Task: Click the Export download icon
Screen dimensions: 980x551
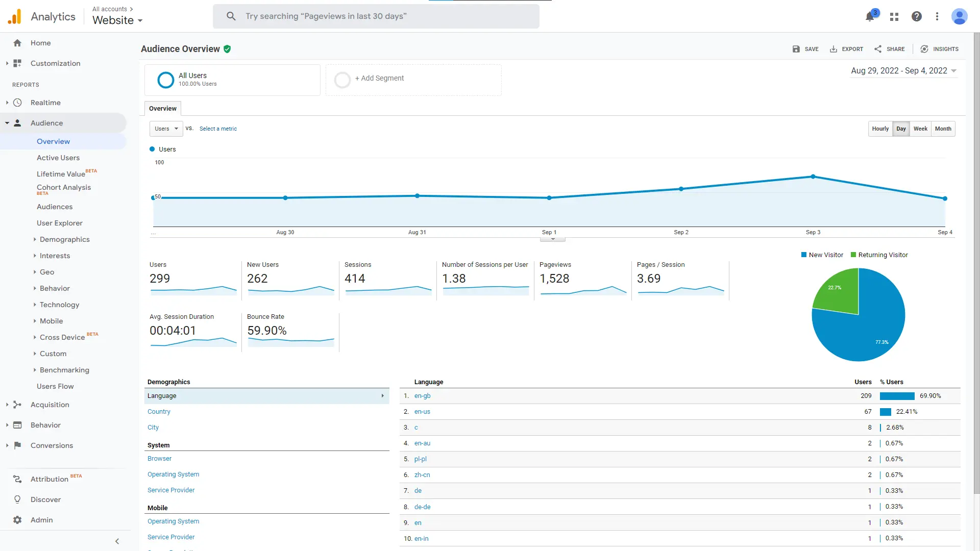Action: pyautogui.click(x=834, y=49)
